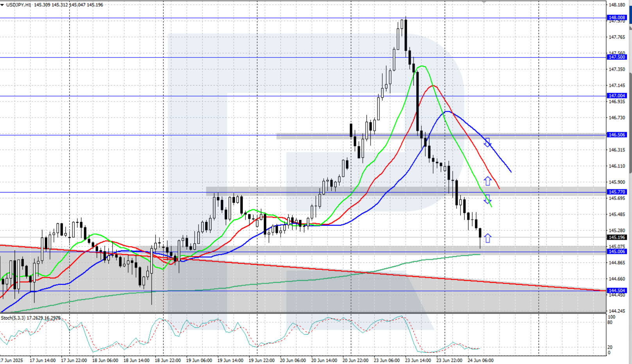632x364 pixels.
Task: Click the grey chart shift triangle marker
Action: (x=484, y=2)
